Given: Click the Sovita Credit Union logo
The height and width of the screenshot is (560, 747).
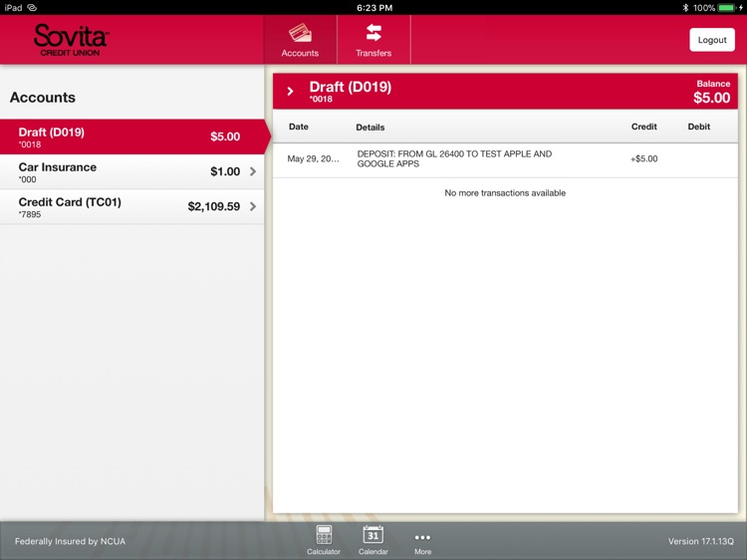Looking at the screenshot, I should [x=70, y=40].
